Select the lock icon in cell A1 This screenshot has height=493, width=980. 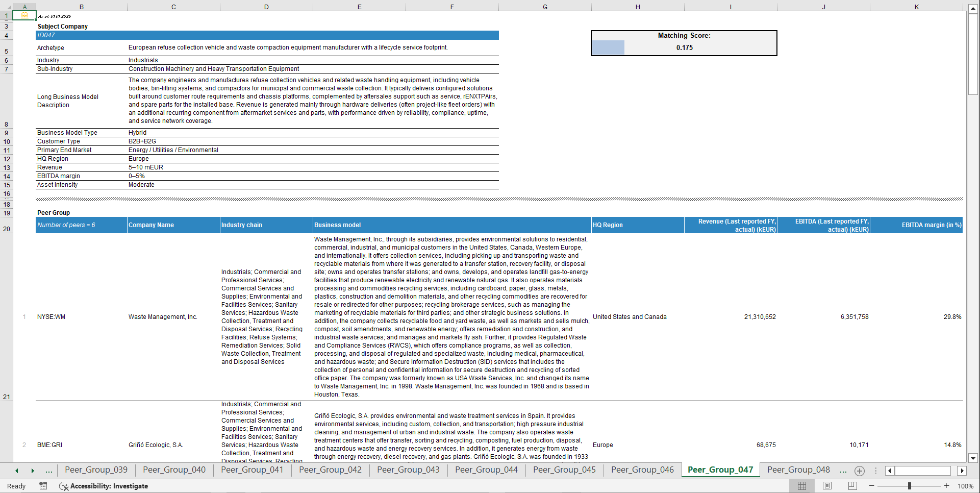click(24, 15)
